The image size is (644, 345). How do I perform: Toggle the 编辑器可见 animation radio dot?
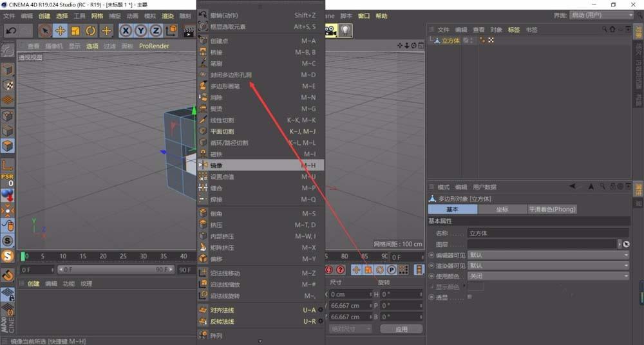click(x=431, y=255)
